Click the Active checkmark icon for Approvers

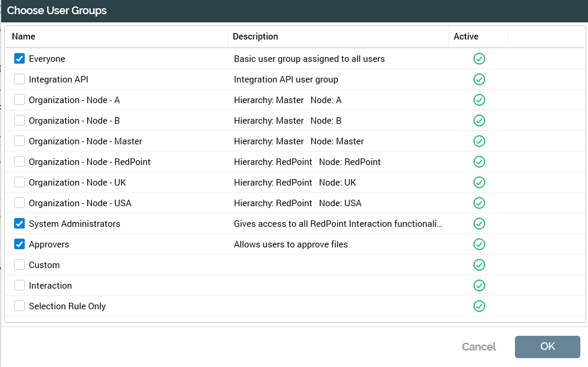point(479,244)
